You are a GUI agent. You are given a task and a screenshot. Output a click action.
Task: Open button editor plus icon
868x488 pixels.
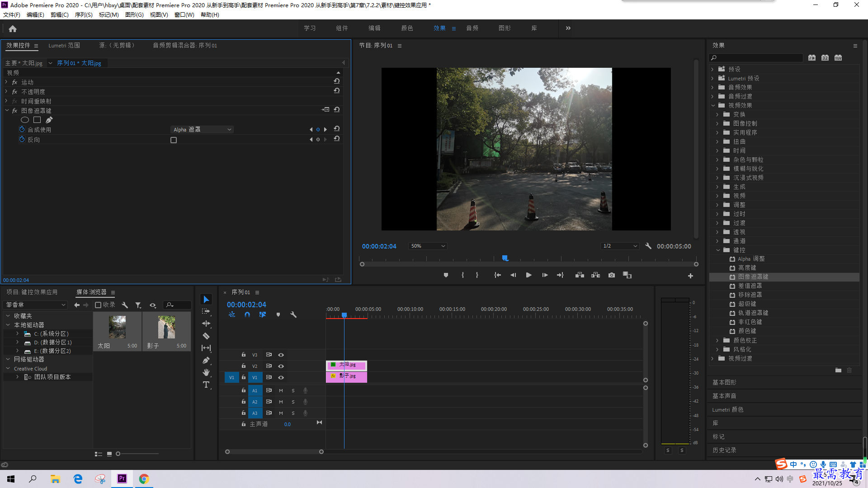click(x=690, y=276)
